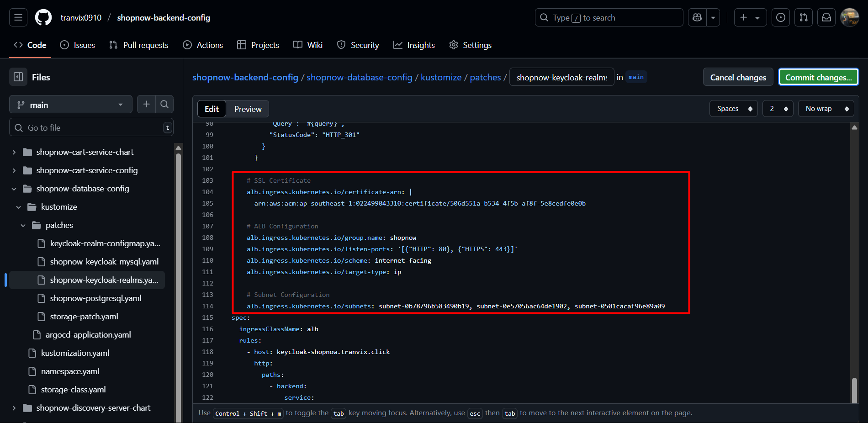Select the Edit mode toggle
The width and height of the screenshot is (868, 423).
[x=212, y=109]
